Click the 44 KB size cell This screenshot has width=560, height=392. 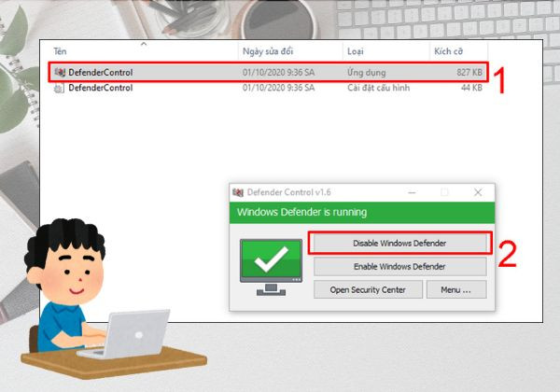[471, 88]
